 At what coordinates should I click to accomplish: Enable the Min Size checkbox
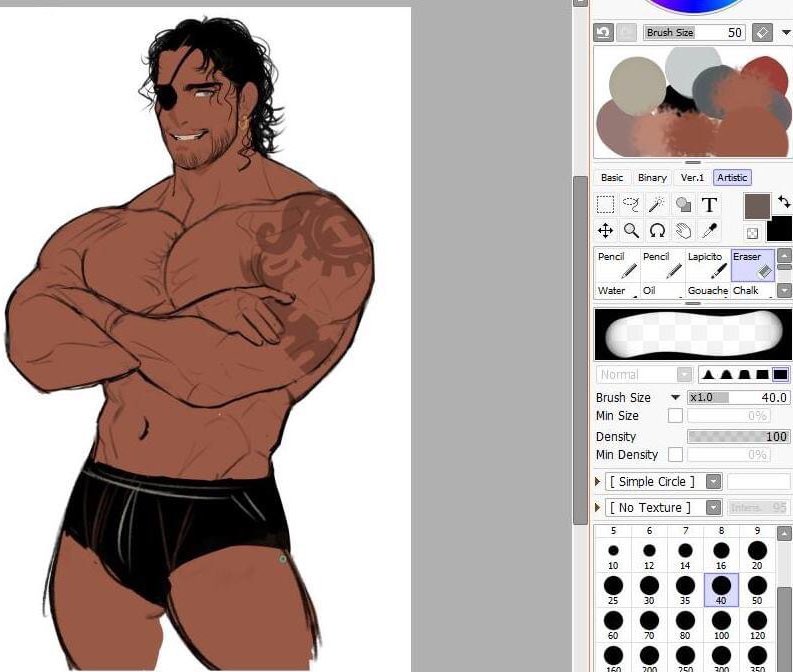pyautogui.click(x=675, y=416)
